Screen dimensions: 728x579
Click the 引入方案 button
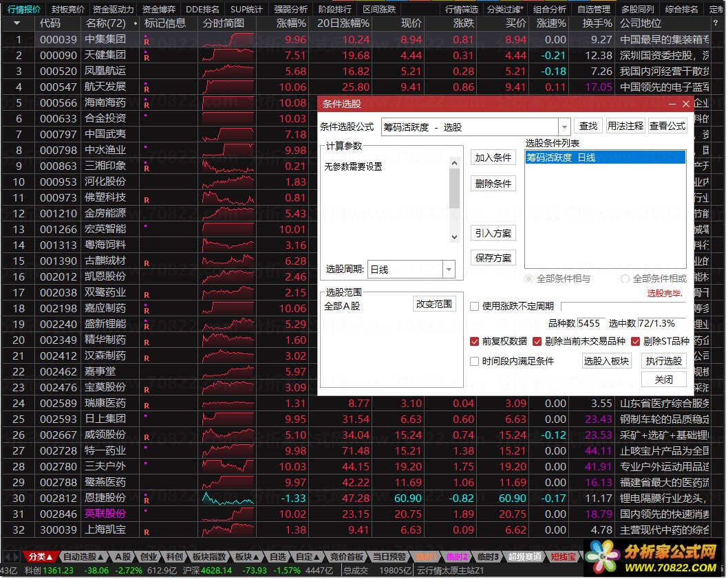[493, 233]
